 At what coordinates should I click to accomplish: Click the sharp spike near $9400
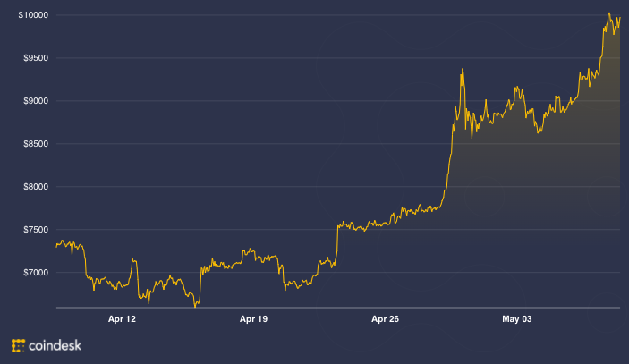click(x=462, y=70)
